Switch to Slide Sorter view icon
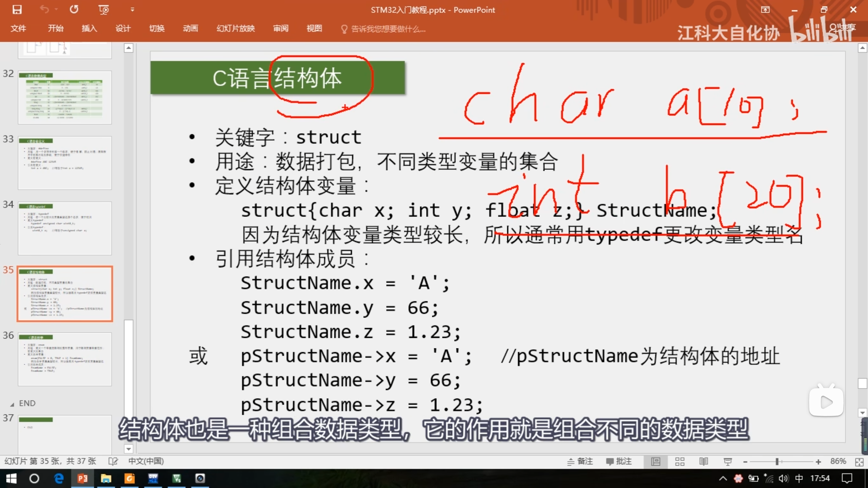 (x=679, y=462)
